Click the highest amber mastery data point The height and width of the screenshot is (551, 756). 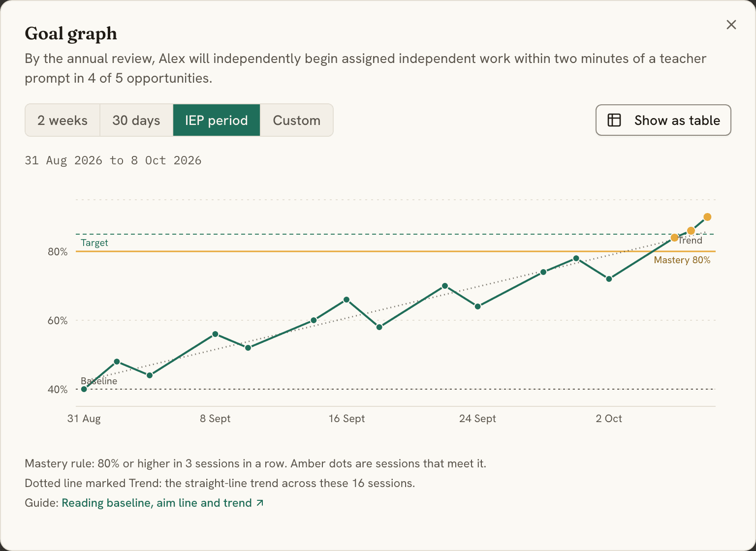click(707, 217)
